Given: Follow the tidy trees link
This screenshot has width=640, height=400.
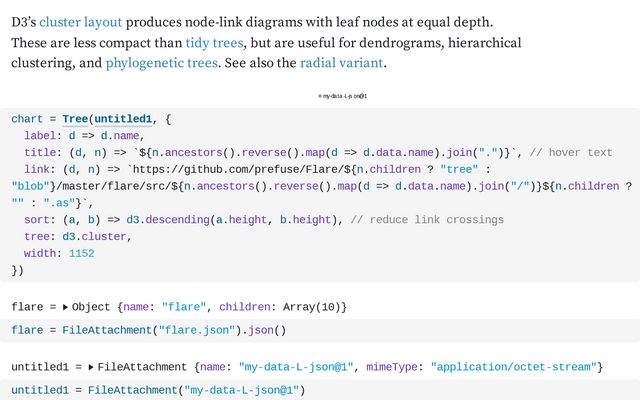Looking at the screenshot, I should (x=215, y=42).
